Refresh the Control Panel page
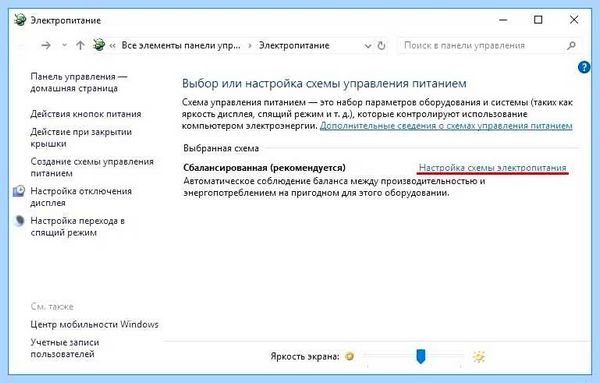Viewport: 600px width, 383px height. point(382,46)
